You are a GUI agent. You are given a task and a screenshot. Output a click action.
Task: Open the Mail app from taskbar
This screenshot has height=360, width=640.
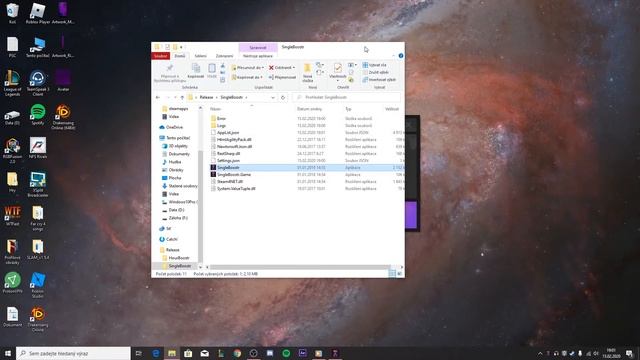[204, 353]
